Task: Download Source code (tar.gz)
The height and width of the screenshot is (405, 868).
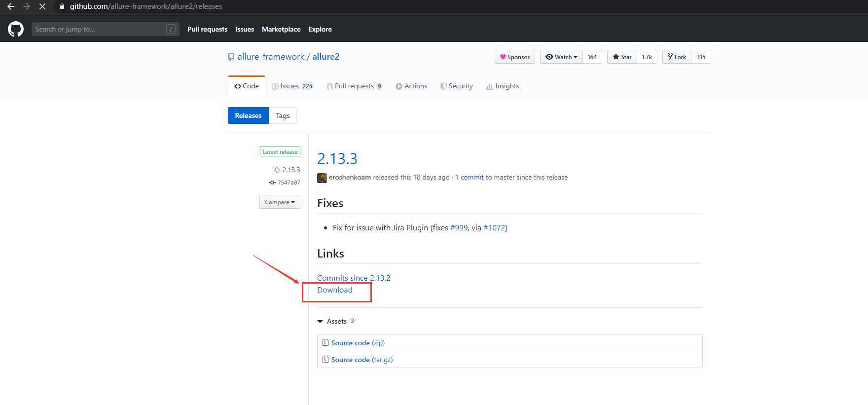Action: click(362, 360)
